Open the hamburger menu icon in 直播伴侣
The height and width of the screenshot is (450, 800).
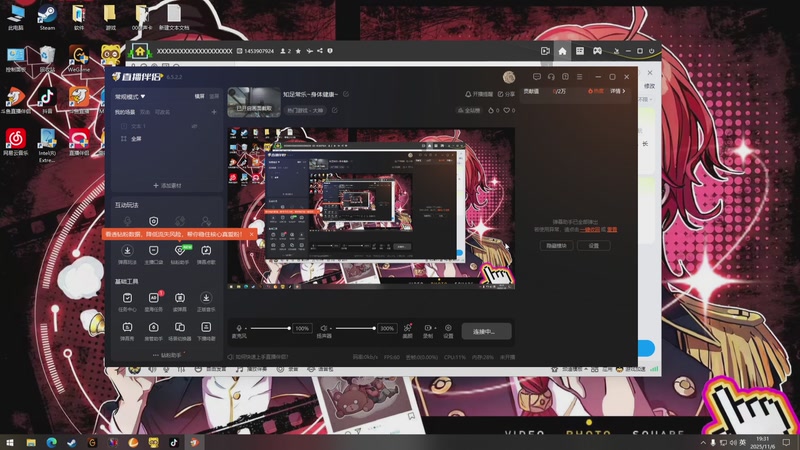(x=580, y=77)
